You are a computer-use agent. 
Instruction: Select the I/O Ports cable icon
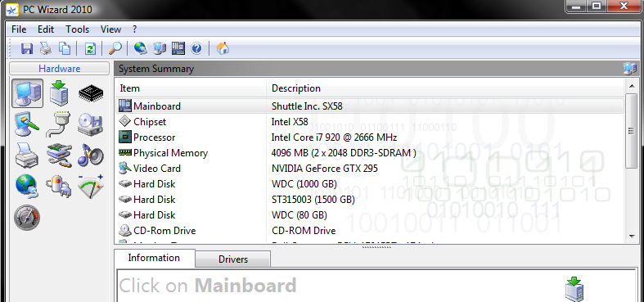(x=58, y=124)
